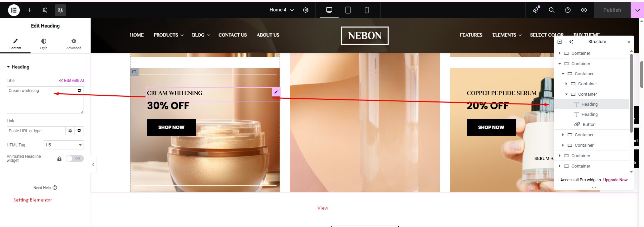
Task: Click the Elementor logo icon
Action: click(x=14, y=10)
